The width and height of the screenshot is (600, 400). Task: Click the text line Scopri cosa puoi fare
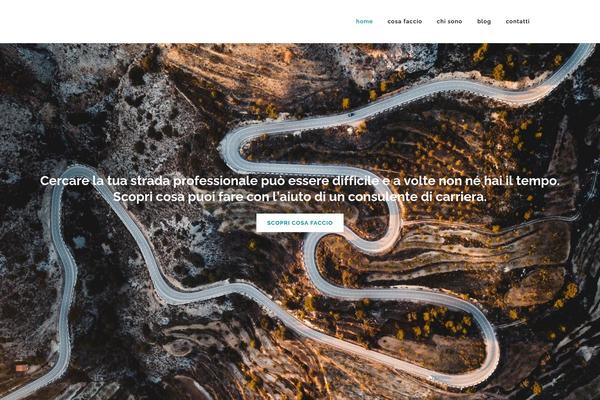coord(300,197)
